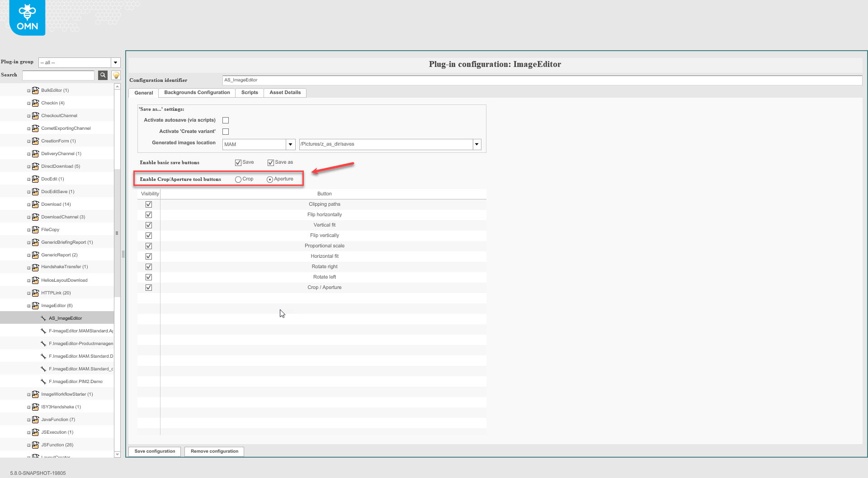Screen dimensions: 868x478
Task: Select the Crop radio button
Action: tap(238, 179)
